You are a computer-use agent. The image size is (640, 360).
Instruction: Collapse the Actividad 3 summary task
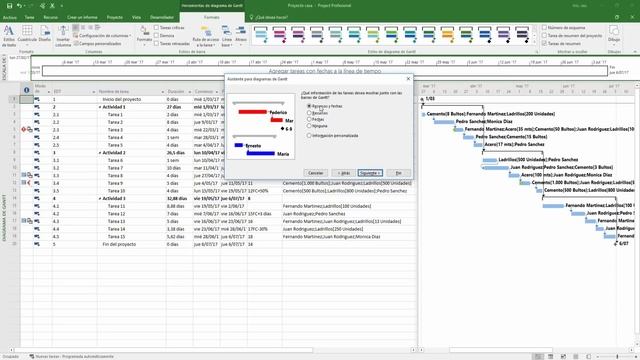[x=100, y=198]
